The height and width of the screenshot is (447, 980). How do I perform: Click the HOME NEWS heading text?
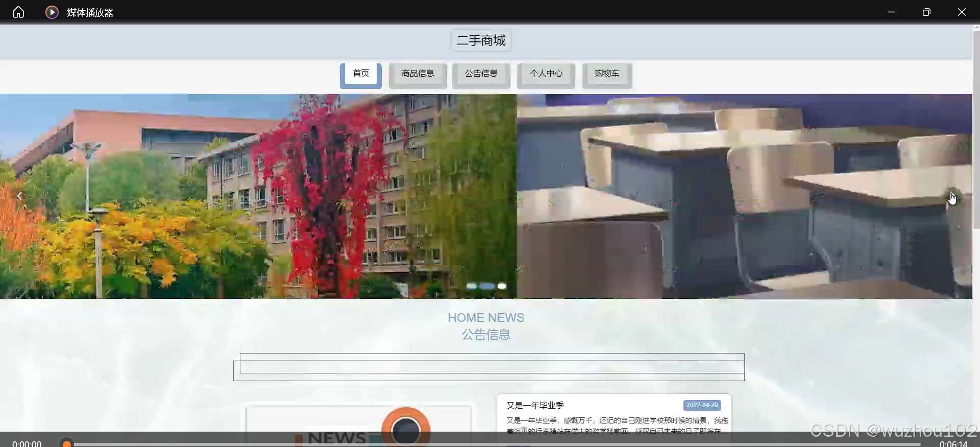(486, 318)
